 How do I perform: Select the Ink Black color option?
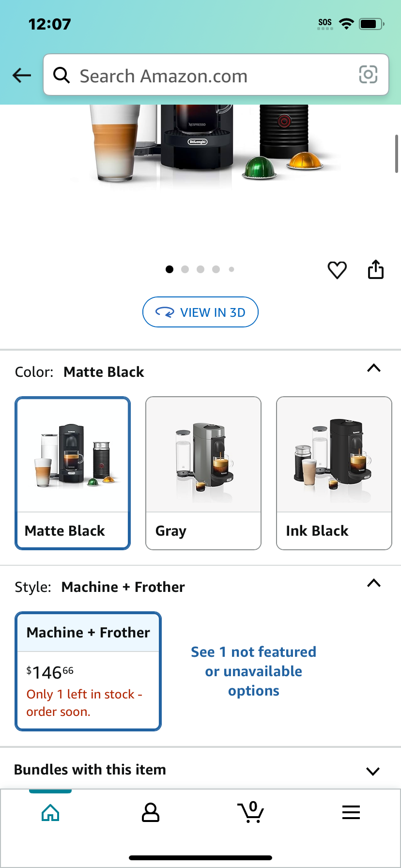coord(334,473)
